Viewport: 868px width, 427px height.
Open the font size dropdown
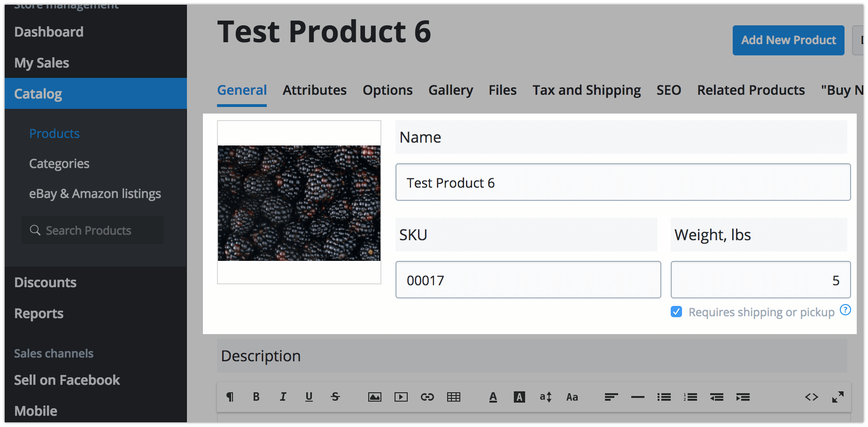coord(545,397)
